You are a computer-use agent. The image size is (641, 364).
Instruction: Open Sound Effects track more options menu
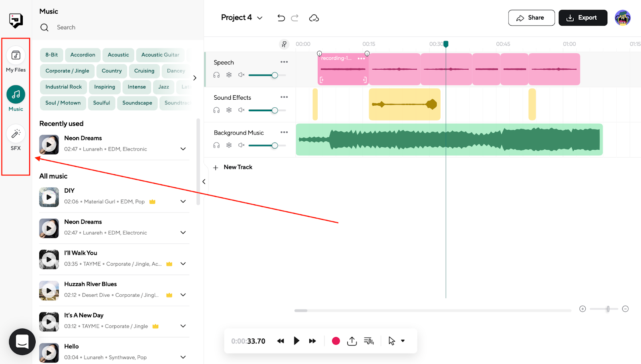coord(284,97)
